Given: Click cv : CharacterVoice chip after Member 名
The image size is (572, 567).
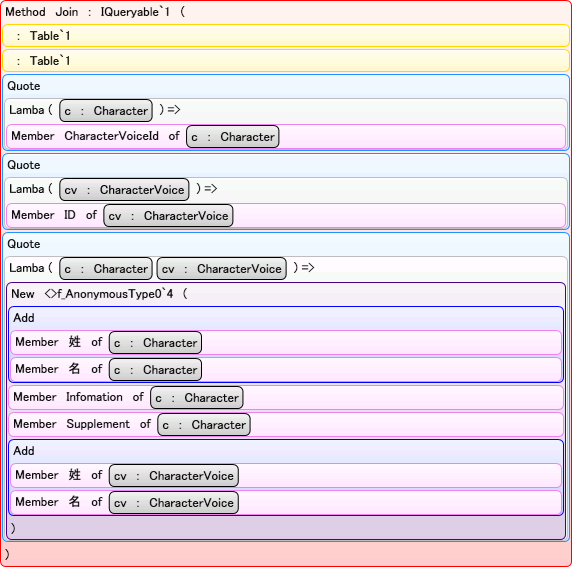Looking at the screenshot, I should (x=174, y=502).
